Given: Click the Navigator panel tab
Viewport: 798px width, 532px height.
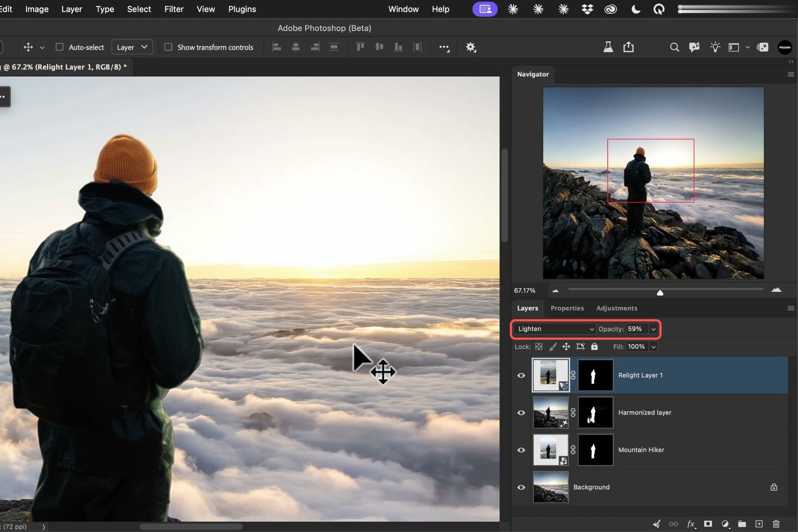Looking at the screenshot, I should [533, 74].
